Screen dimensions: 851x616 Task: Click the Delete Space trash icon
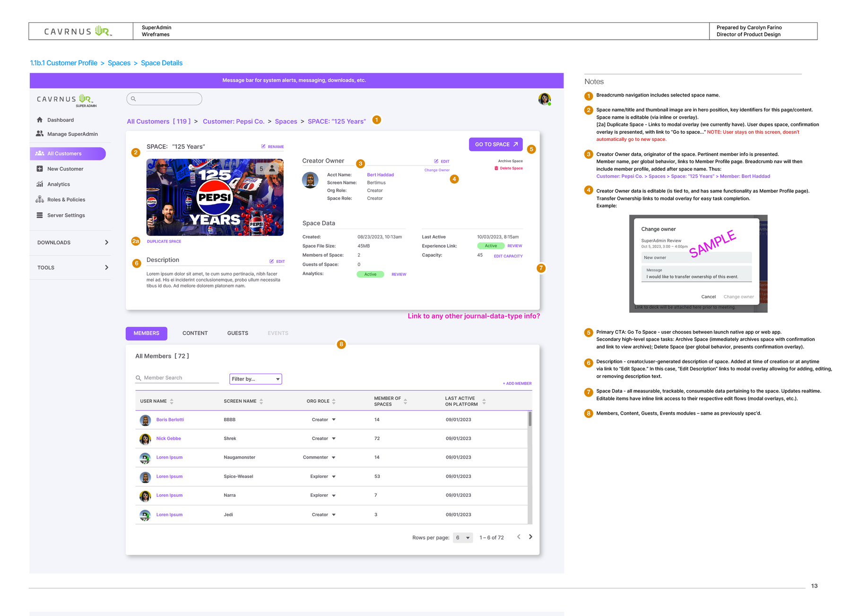496,168
